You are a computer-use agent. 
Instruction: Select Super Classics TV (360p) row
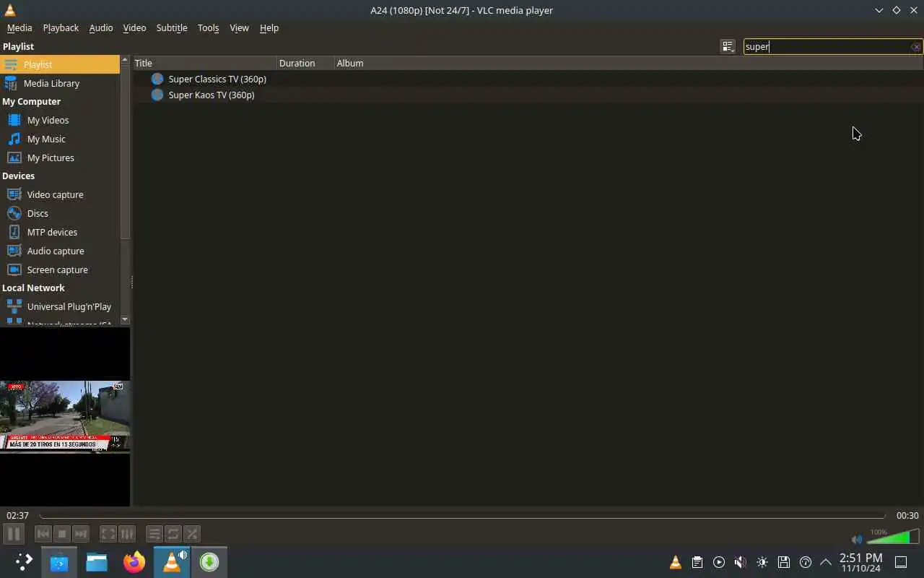point(528,79)
